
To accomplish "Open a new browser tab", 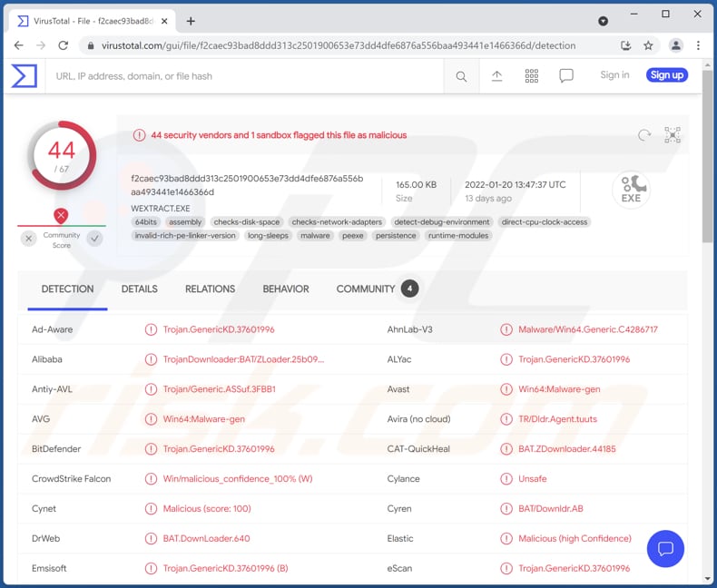I will [x=191, y=21].
